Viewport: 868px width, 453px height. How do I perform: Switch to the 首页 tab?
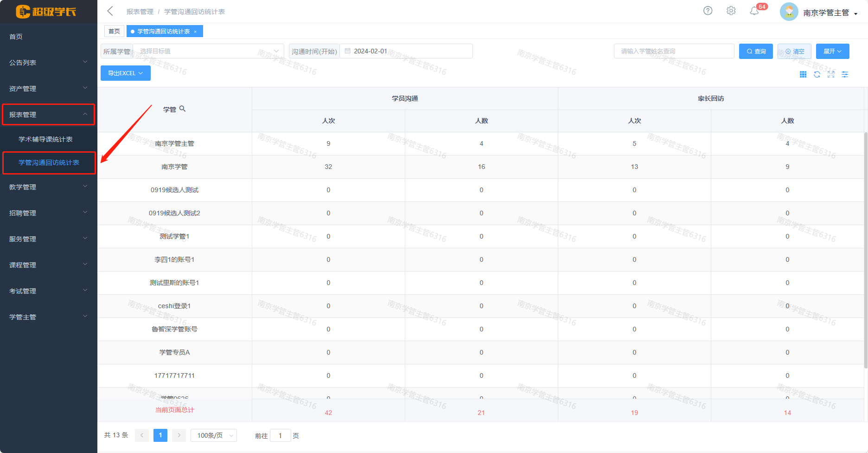tap(114, 32)
